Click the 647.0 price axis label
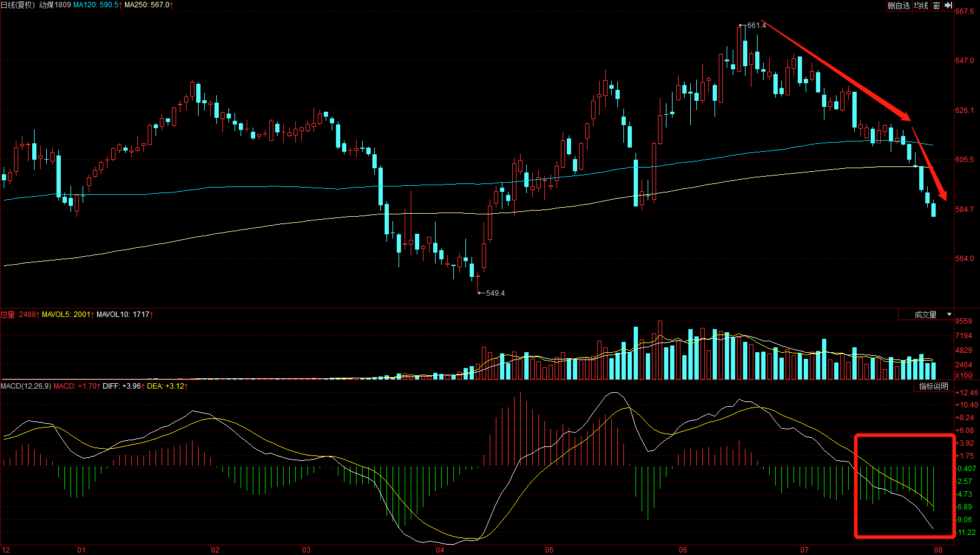 [964, 61]
